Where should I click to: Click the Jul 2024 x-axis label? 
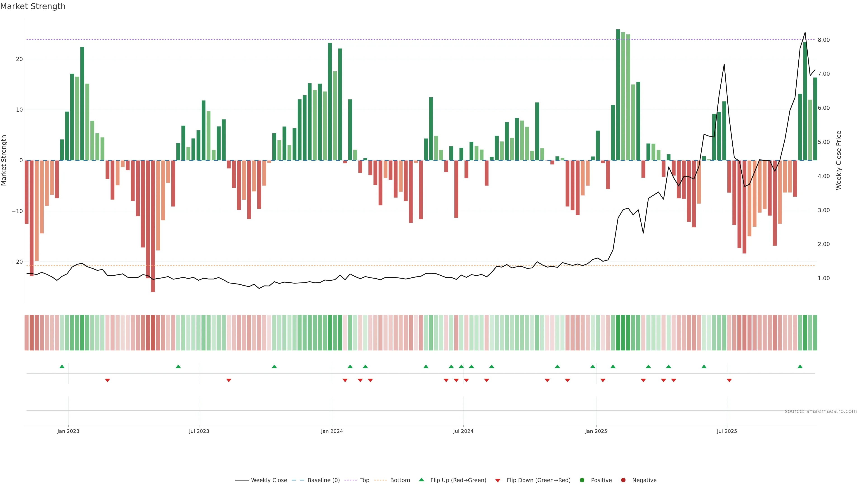click(463, 431)
